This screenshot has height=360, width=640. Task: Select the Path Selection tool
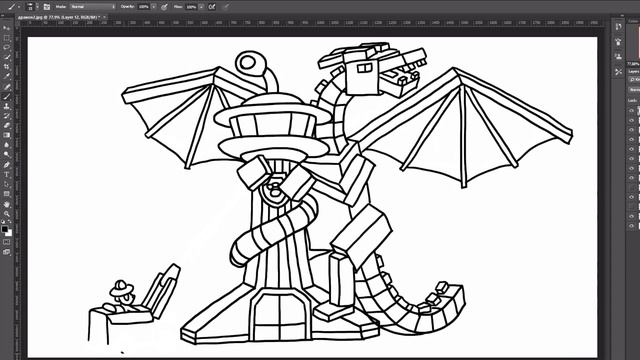[7, 184]
